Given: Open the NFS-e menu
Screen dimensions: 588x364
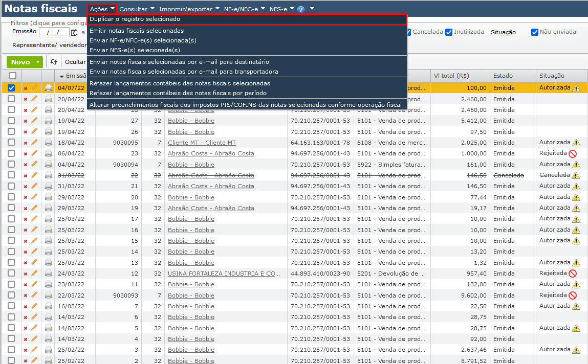Looking at the screenshot, I should [x=279, y=8].
